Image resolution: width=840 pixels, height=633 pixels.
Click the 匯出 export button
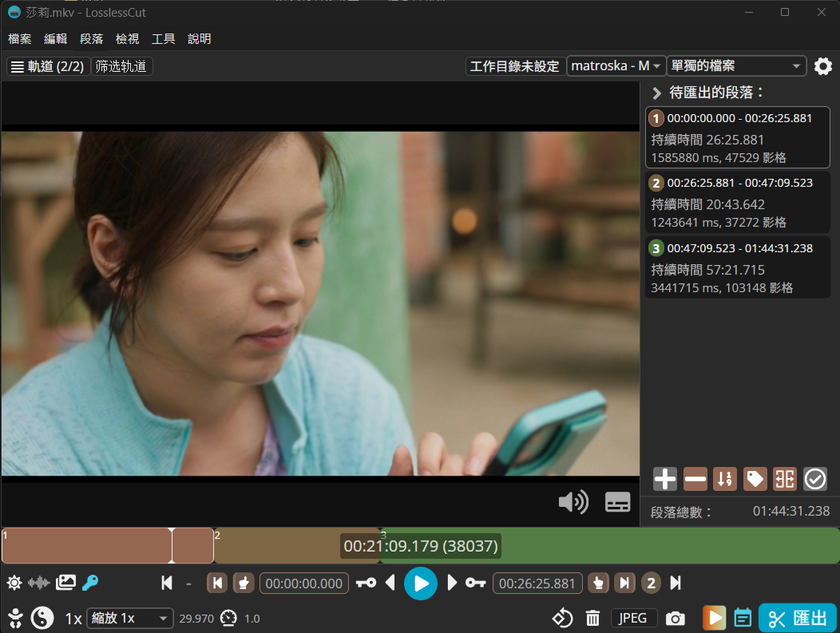(798, 619)
